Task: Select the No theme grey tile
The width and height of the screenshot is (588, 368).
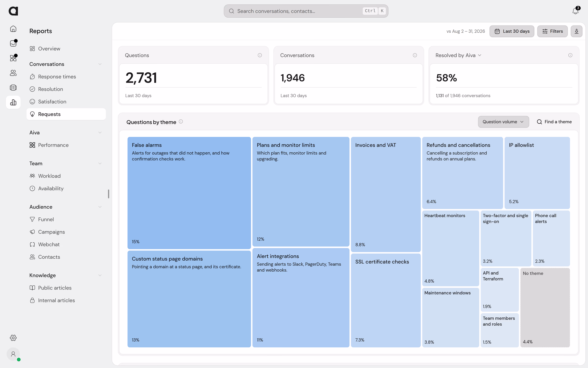Action: point(545,308)
